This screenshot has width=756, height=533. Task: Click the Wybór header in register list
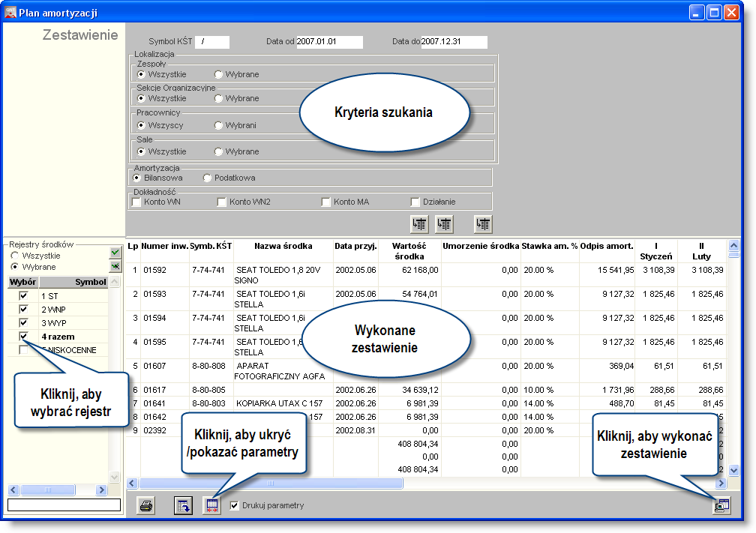(23, 282)
